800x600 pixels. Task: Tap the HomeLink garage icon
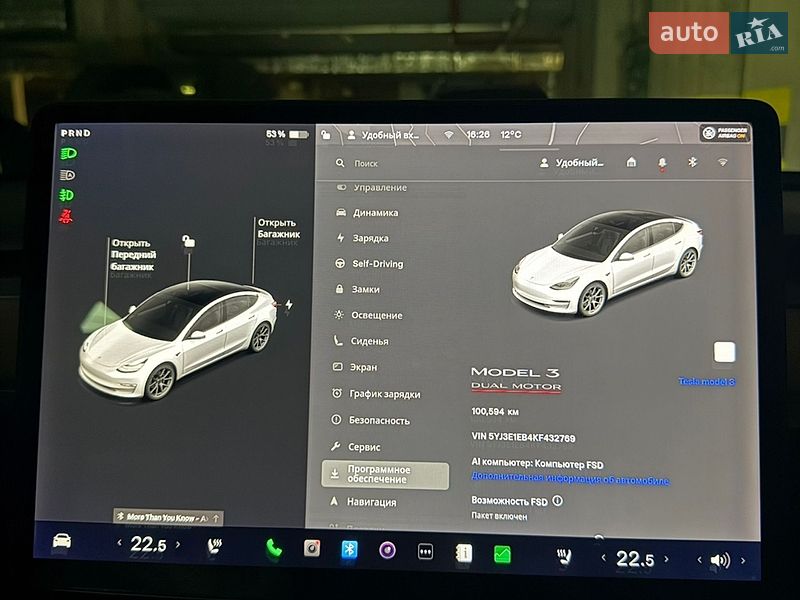(x=631, y=162)
